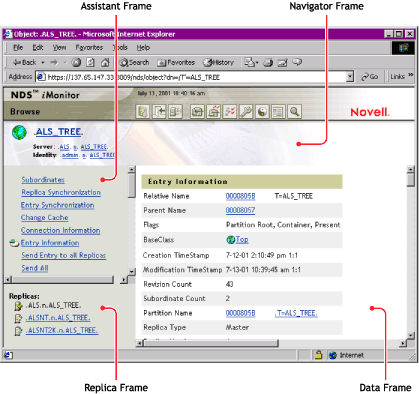Open the Subordinates link
The height and width of the screenshot is (394, 419).
click(43, 180)
